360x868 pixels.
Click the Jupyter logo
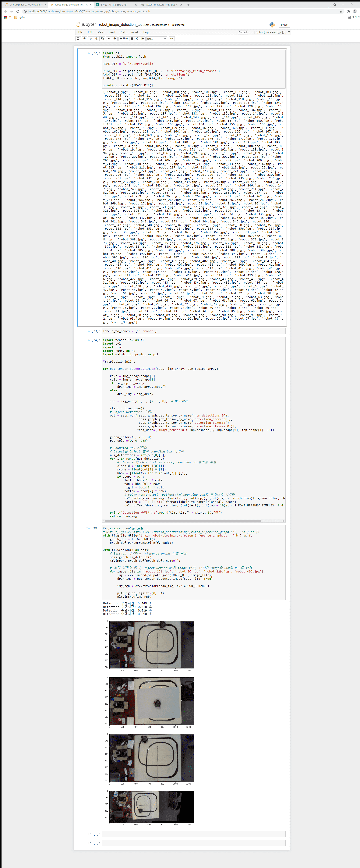pos(86,25)
